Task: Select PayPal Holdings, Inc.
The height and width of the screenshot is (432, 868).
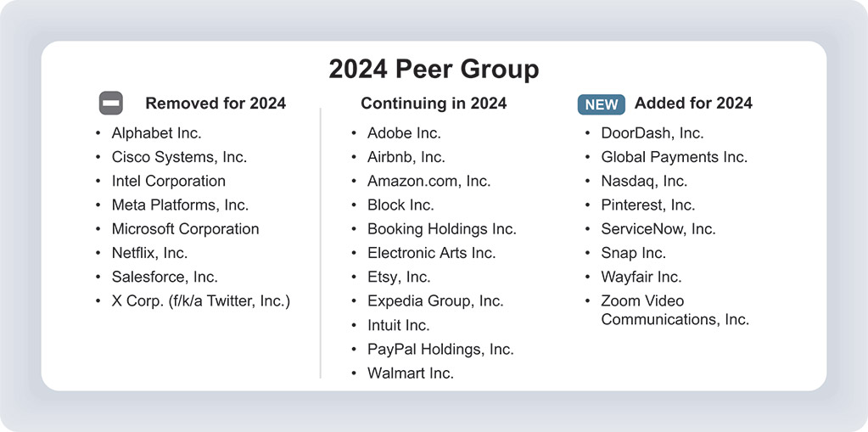Action: tap(440, 349)
